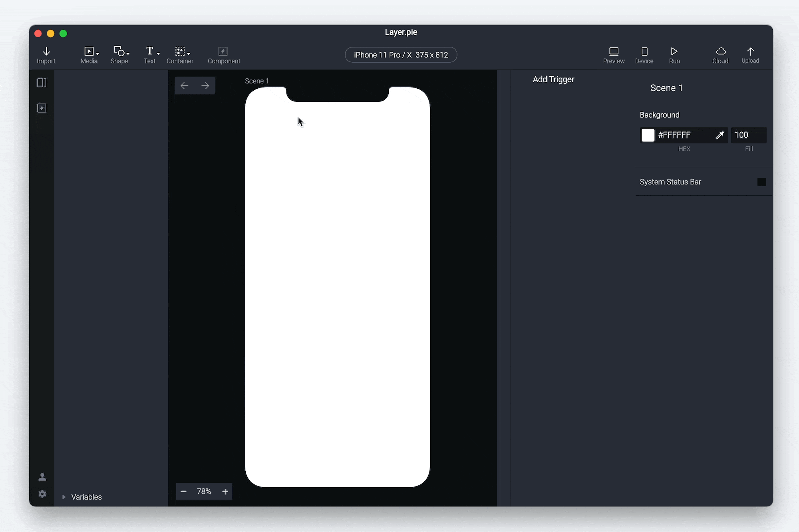Click the Device button

[x=644, y=55]
